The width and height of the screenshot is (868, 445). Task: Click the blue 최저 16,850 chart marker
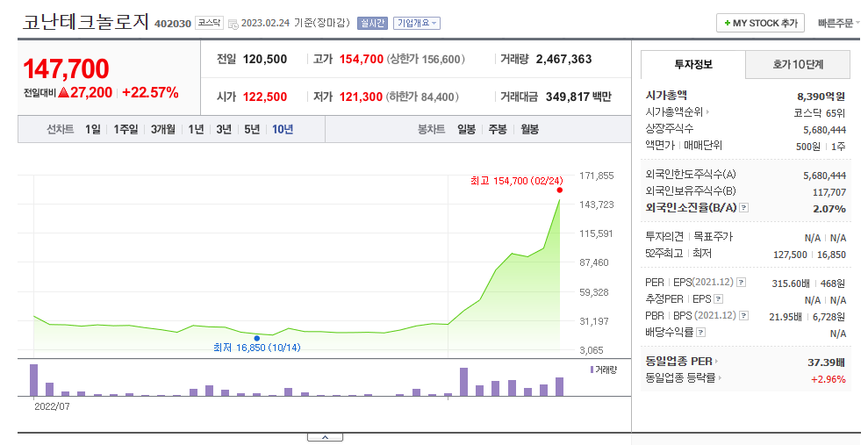pos(257,338)
